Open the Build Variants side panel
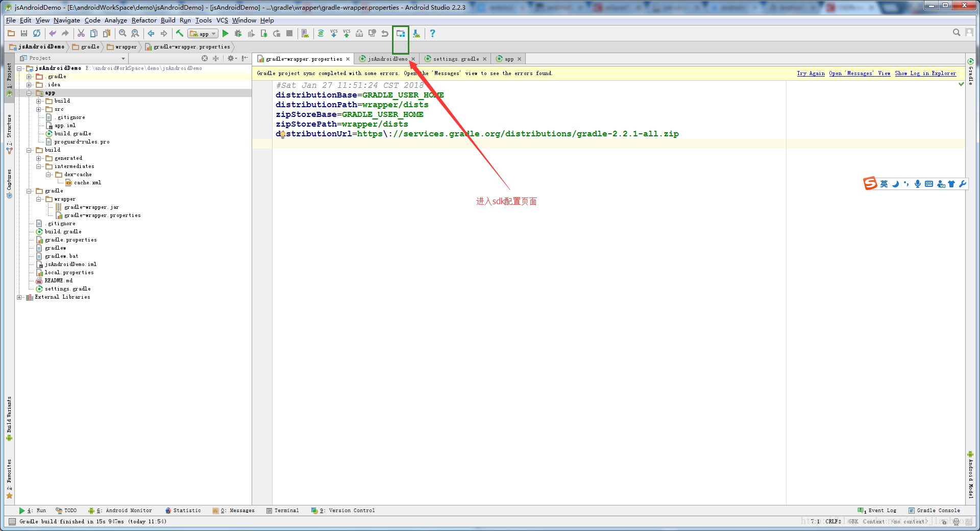The width and height of the screenshot is (980, 531). tap(9, 419)
